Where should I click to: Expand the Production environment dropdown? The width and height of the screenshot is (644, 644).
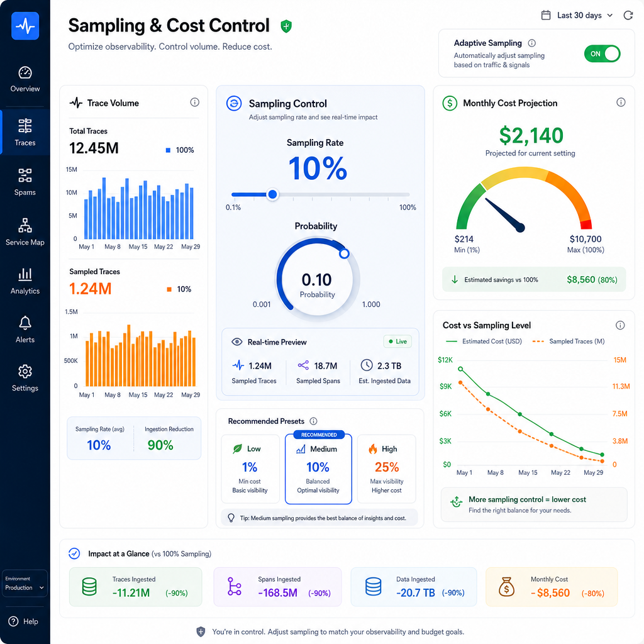[25, 583]
